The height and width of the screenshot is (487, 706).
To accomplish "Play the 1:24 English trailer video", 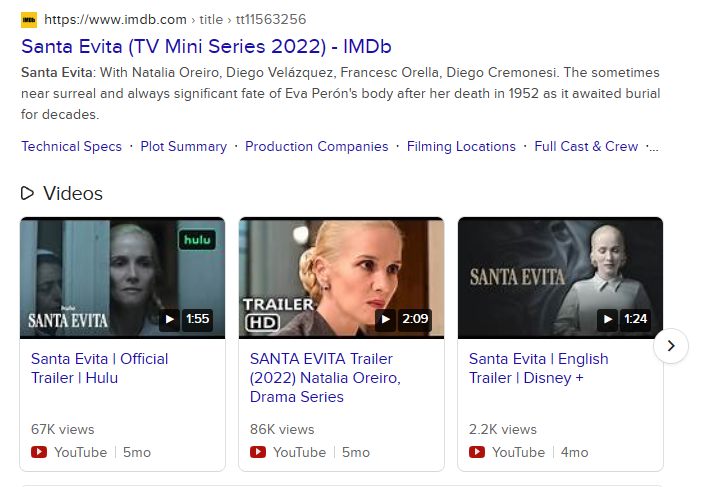I will point(607,319).
